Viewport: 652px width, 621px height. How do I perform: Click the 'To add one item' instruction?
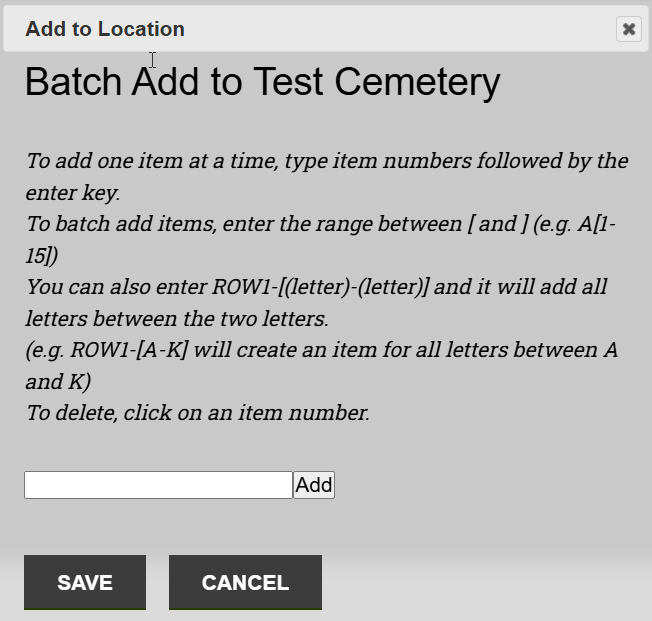[x=326, y=161]
